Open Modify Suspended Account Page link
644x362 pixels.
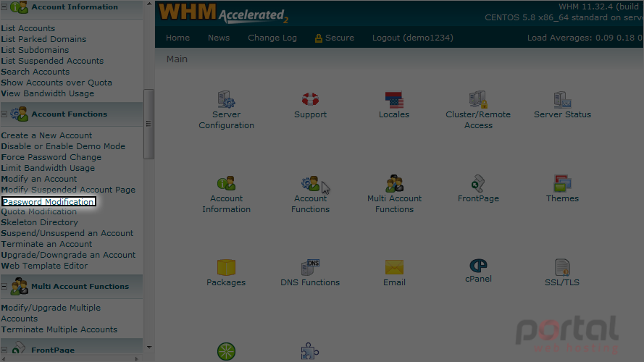point(68,190)
